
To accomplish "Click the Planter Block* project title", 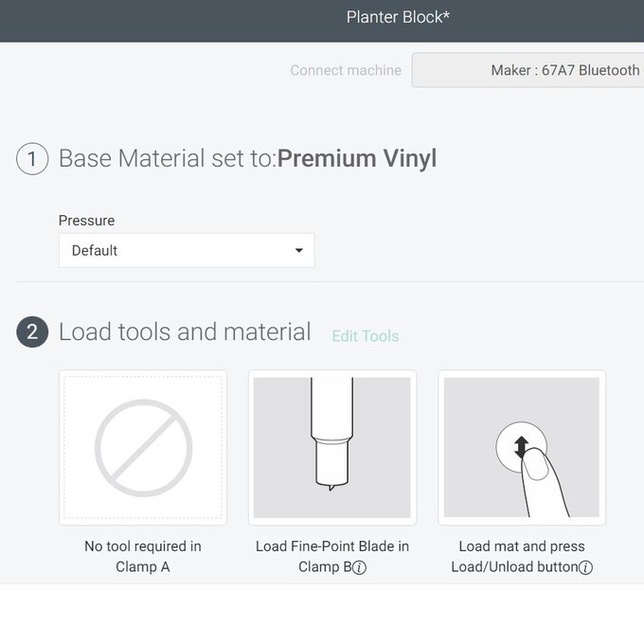I will (x=398, y=17).
